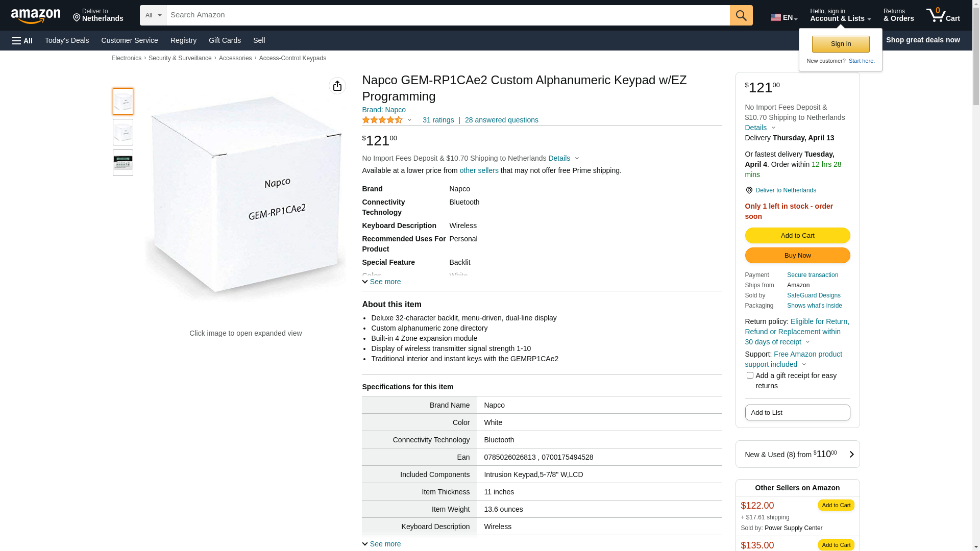Click the Buy Now button
The width and height of the screenshot is (980, 551).
click(797, 255)
